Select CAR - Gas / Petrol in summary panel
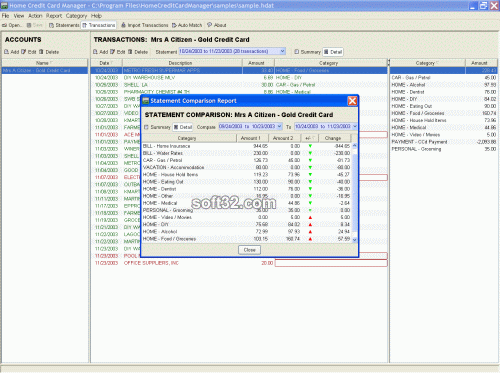This screenshot has height=373, width=500. pyautogui.click(x=443, y=78)
